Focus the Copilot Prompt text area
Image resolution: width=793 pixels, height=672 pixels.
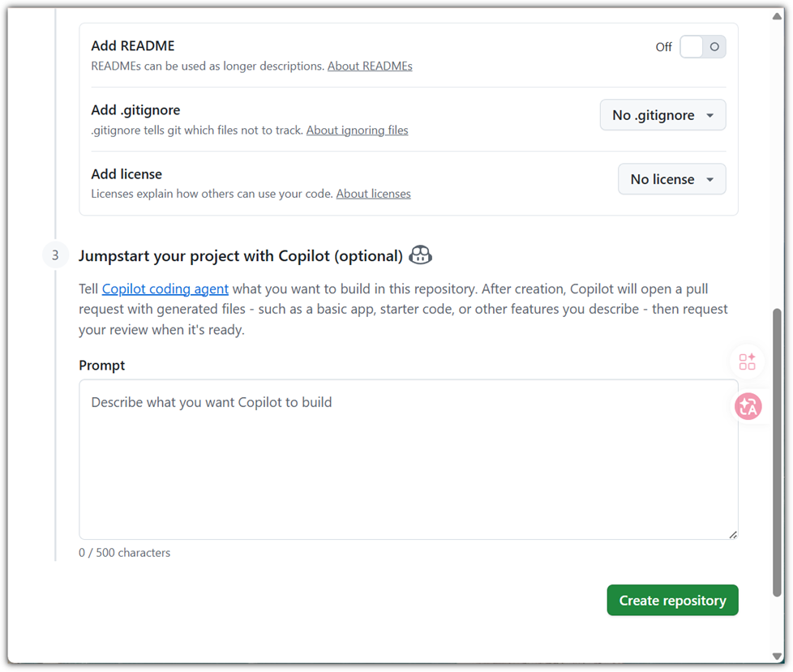point(408,460)
